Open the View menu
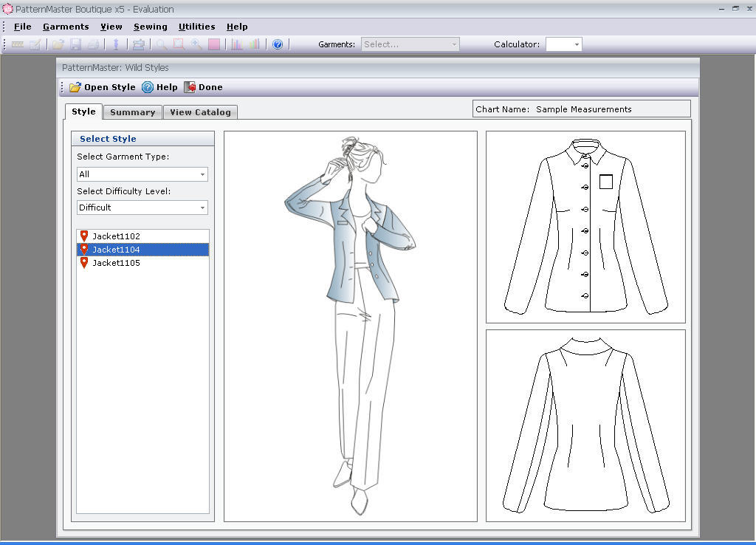The height and width of the screenshot is (545, 756). [x=111, y=27]
